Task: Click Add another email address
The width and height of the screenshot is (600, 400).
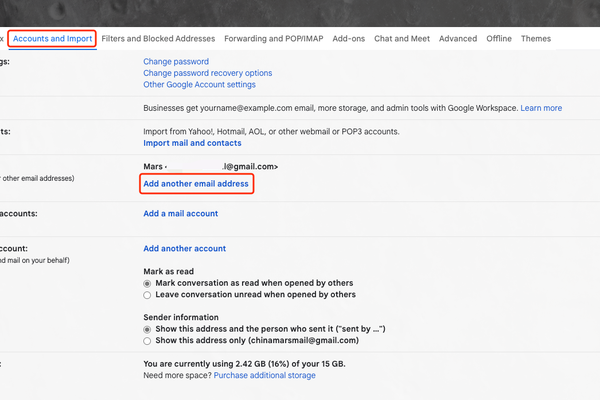Action: coord(196,184)
